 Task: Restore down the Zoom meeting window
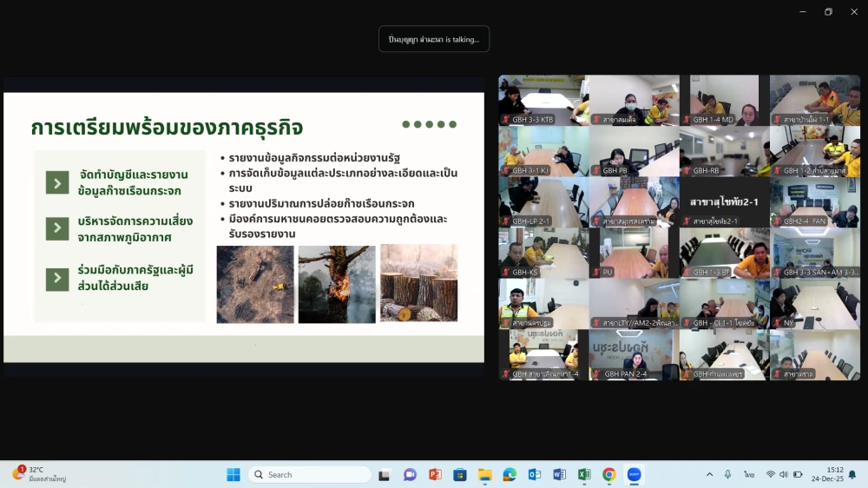tap(829, 11)
